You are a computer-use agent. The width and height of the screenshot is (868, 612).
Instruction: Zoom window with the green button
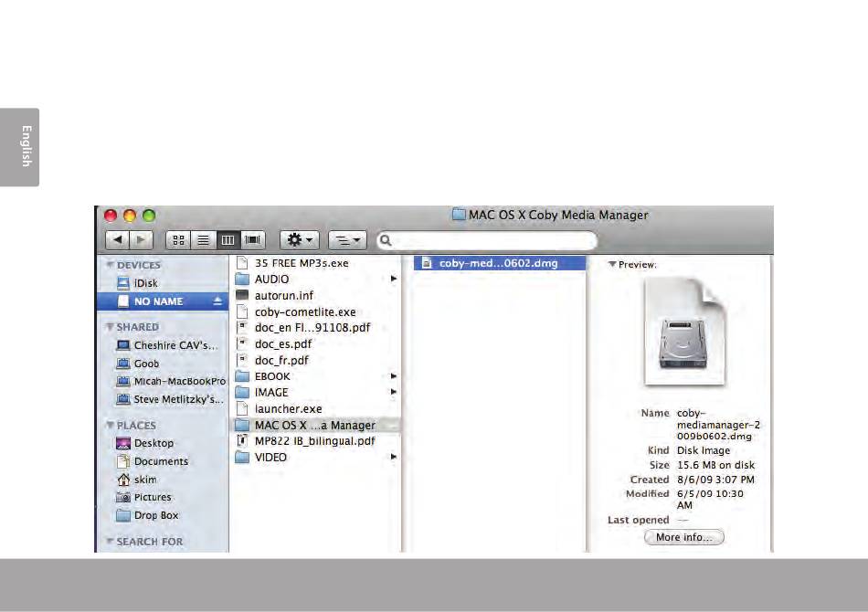(x=149, y=216)
